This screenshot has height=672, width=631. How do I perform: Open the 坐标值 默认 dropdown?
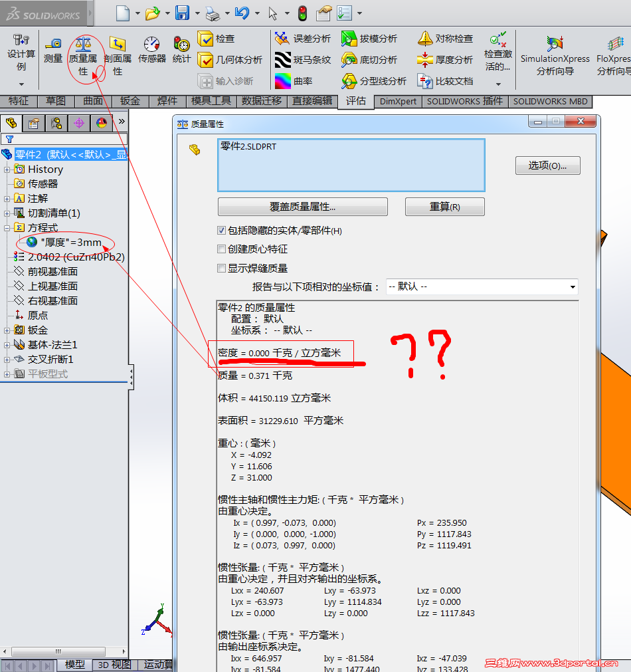pyautogui.click(x=482, y=286)
